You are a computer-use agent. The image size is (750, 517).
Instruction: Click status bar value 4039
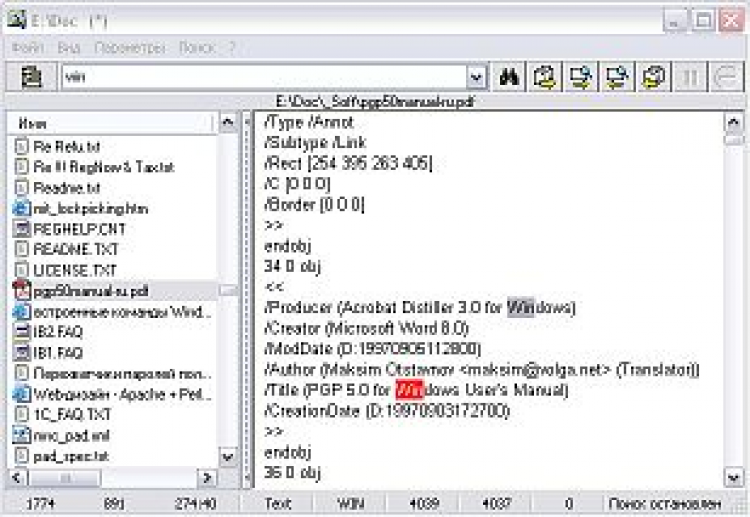pyautogui.click(x=424, y=504)
